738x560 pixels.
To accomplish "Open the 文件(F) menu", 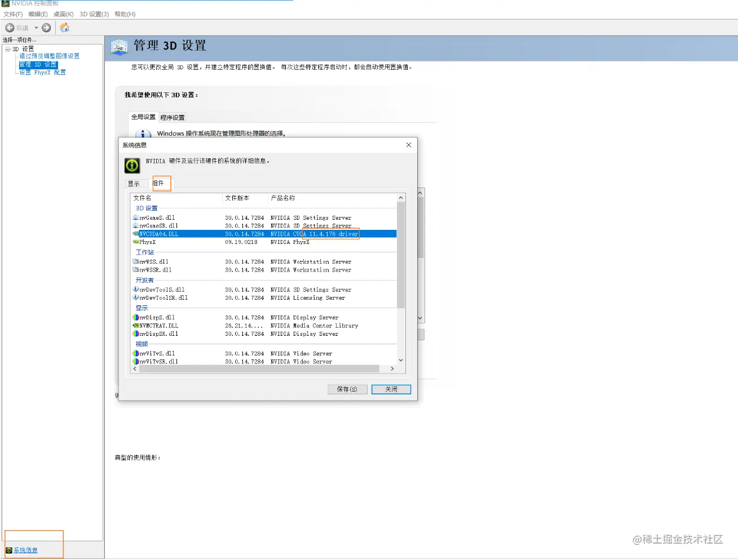I will (13, 14).
